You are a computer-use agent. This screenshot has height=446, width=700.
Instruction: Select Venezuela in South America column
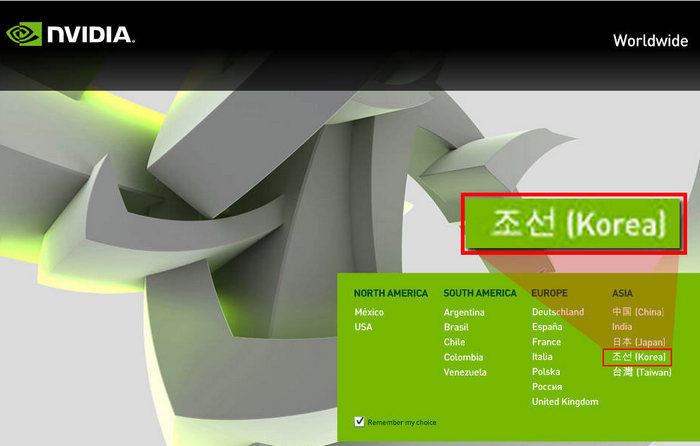pos(465,372)
